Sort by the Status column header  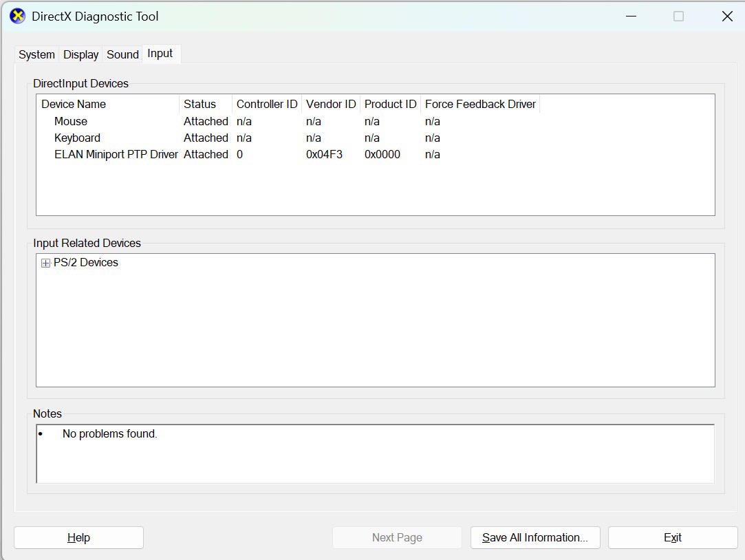[x=200, y=104]
